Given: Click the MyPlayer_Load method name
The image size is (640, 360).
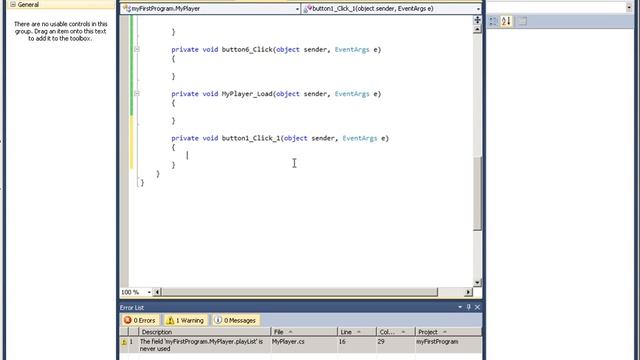Looking at the screenshot, I should (247, 94).
